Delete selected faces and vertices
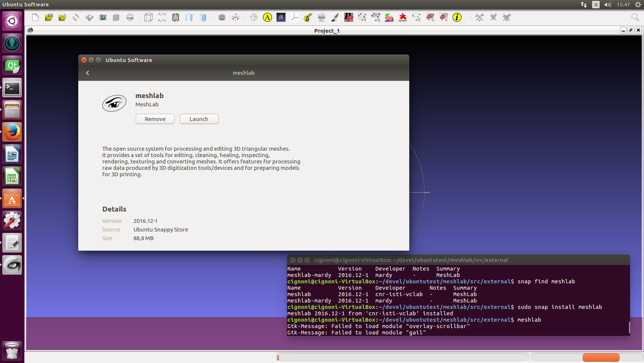The image size is (644, 363). pyautogui.click(x=507, y=17)
